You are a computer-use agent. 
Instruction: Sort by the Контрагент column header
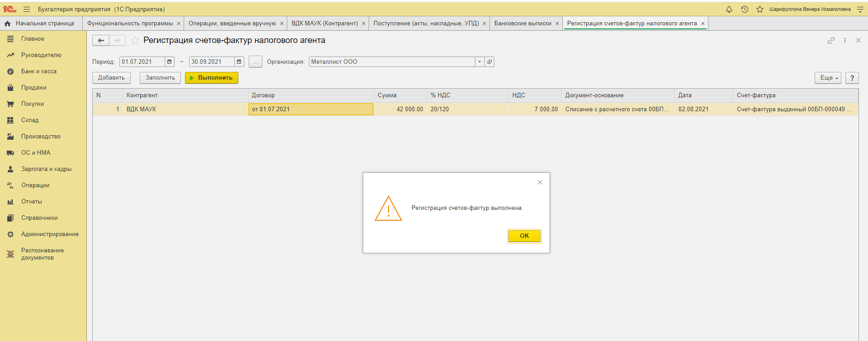pyautogui.click(x=185, y=95)
